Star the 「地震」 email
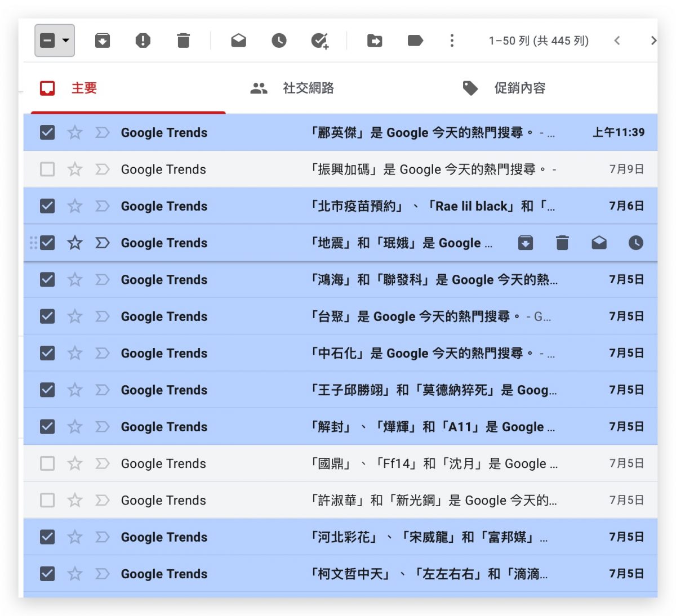676x616 pixels. tap(75, 243)
